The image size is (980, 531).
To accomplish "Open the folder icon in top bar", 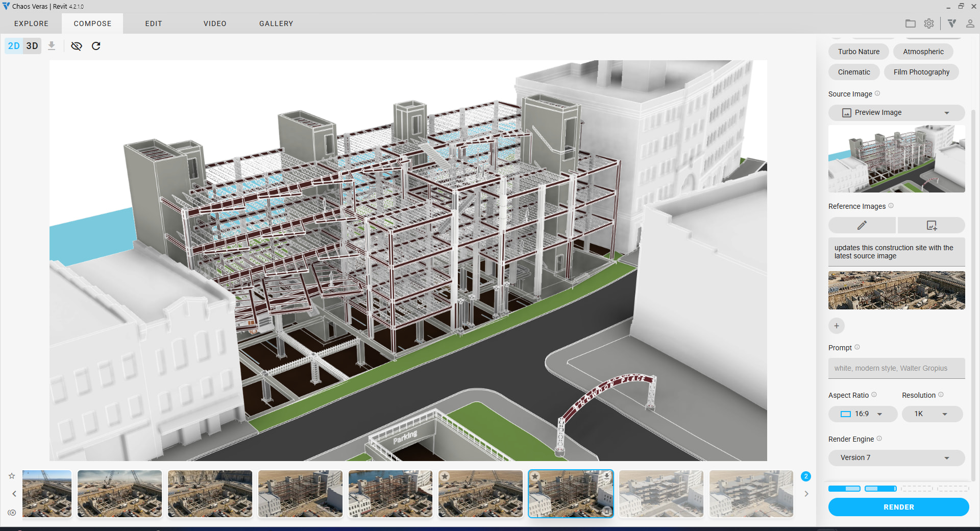I will click(910, 23).
